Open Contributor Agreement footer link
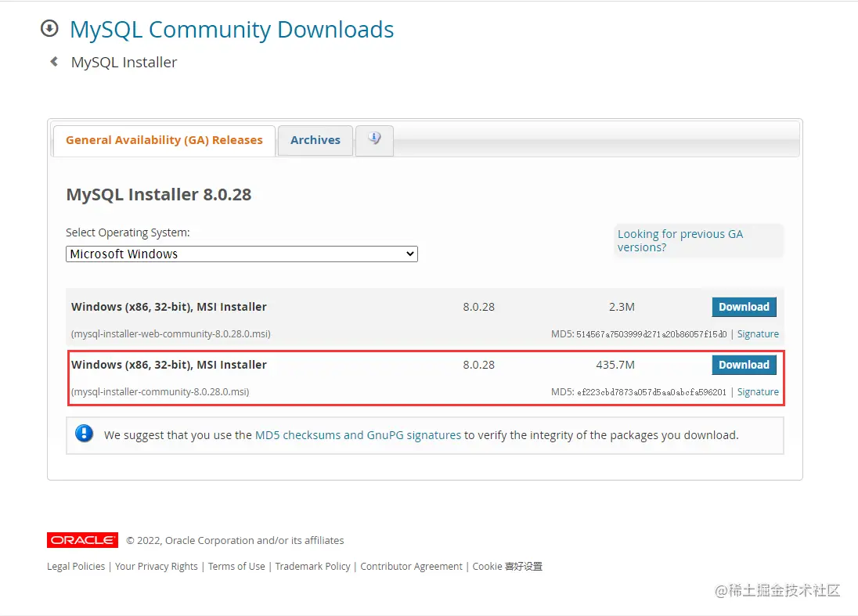 click(x=411, y=566)
